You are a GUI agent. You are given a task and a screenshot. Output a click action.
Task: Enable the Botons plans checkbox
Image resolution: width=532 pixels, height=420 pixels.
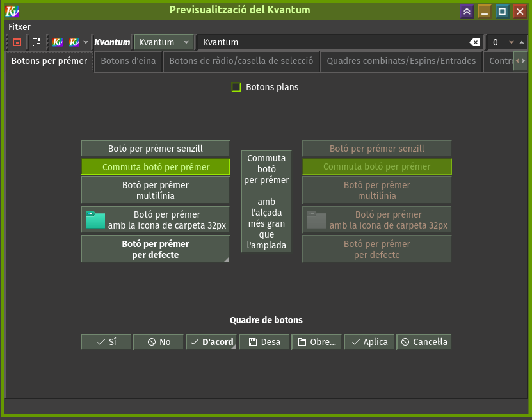click(236, 87)
